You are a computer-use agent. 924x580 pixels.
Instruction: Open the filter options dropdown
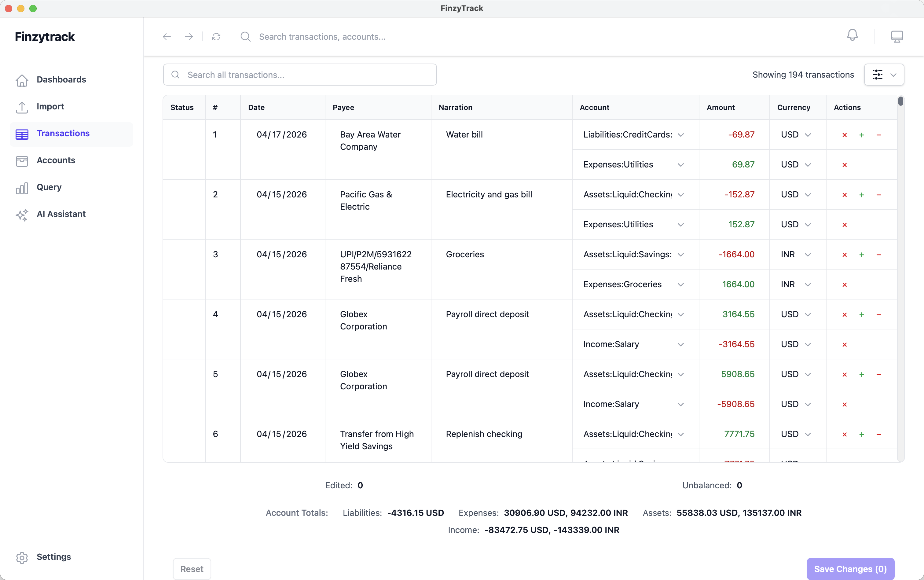[884, 75]
